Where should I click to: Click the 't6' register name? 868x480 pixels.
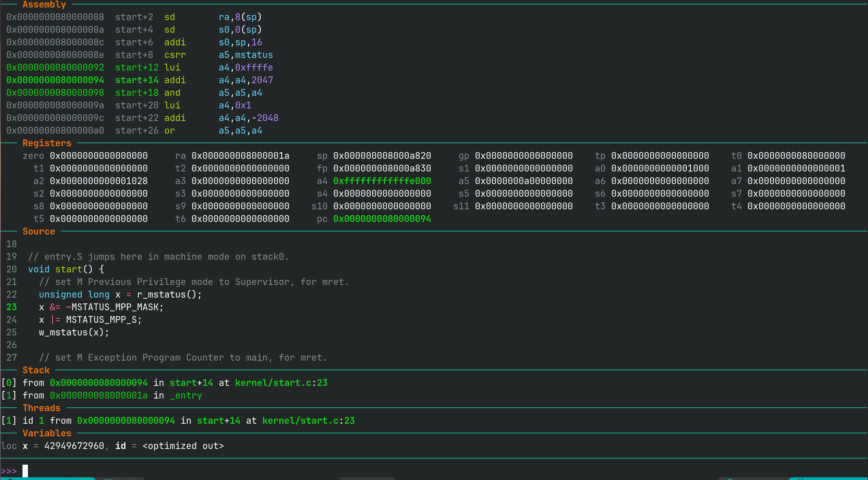181,219
